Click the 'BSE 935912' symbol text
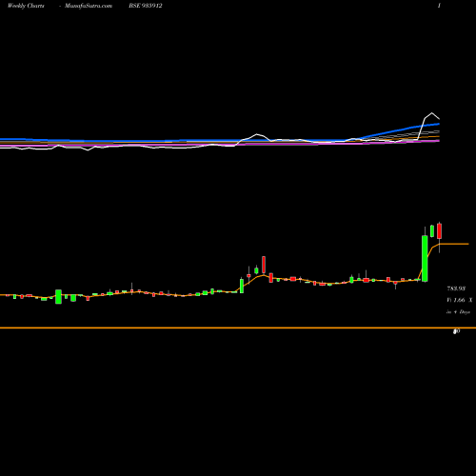Viewport: 476px width, 476px height. tap(146, 6)
